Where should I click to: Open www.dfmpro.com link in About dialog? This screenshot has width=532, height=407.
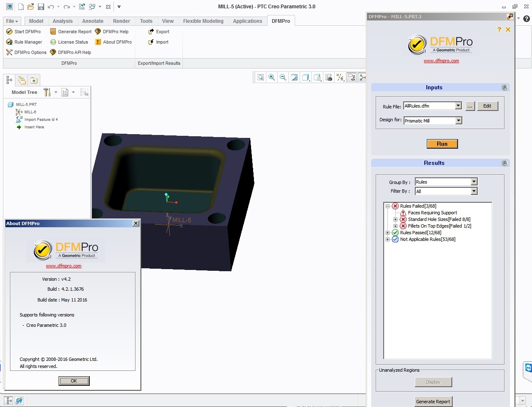click(x=64, y=266)
